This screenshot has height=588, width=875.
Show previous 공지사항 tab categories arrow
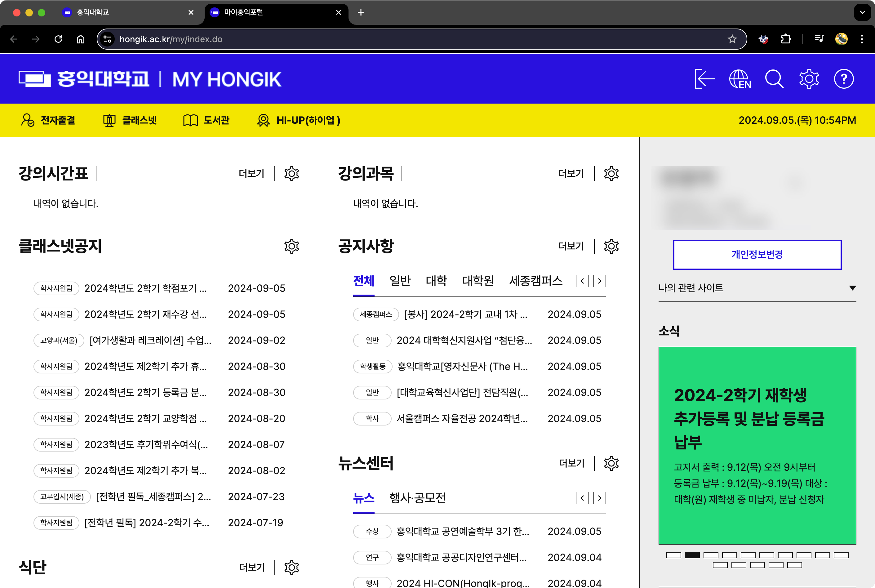pyautogui.click(x=582, y=281)
